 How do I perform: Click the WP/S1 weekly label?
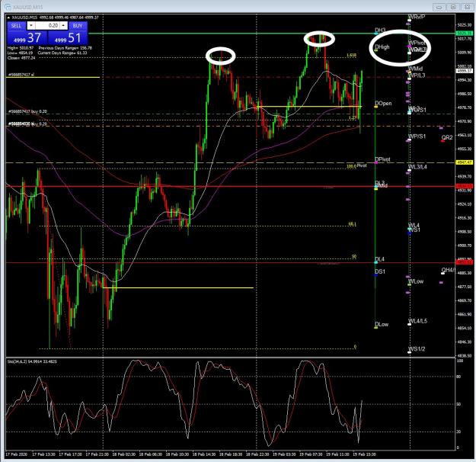(417, 136)
